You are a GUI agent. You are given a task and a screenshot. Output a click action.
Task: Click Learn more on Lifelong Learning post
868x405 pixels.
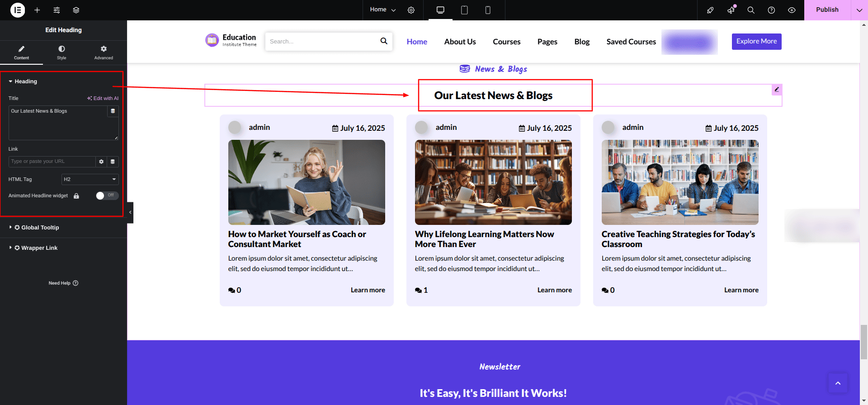pyautogui.click(x=555, y=290)
